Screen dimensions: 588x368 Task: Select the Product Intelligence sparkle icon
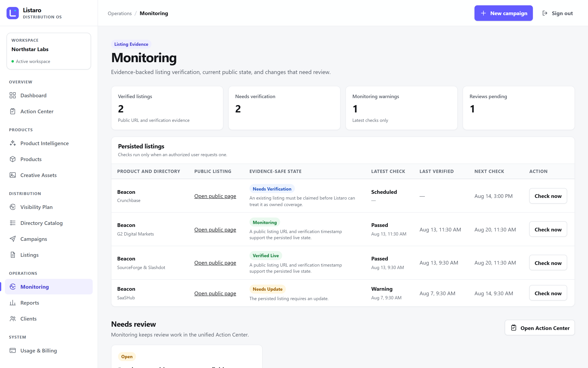pos(13,143)
